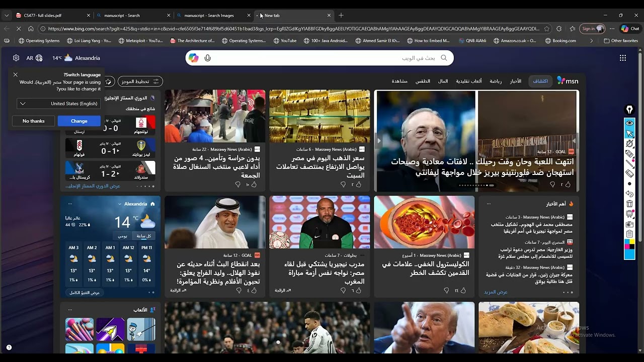Click the search magnifier in web search box
This screenshot has width=644, height=362.
point(444,58)
